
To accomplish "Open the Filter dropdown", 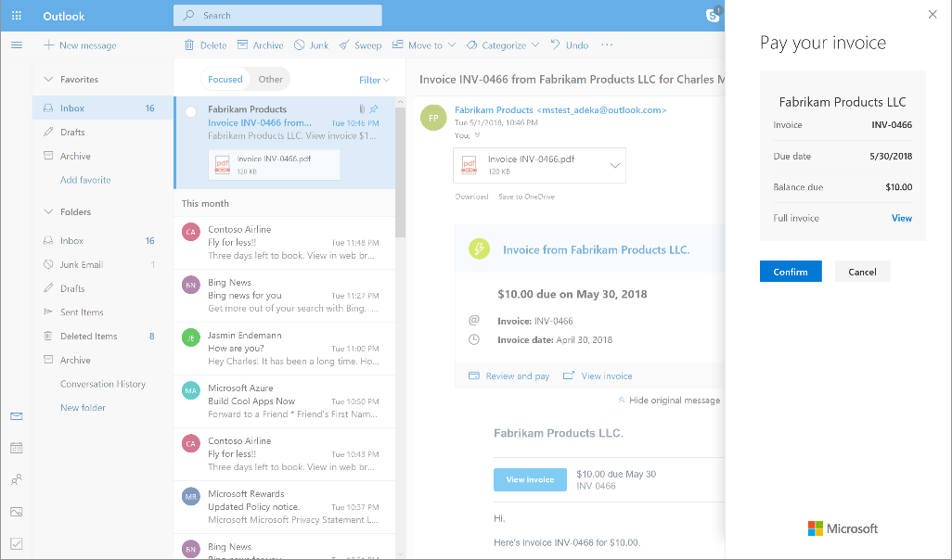I will tap(371, 80).
